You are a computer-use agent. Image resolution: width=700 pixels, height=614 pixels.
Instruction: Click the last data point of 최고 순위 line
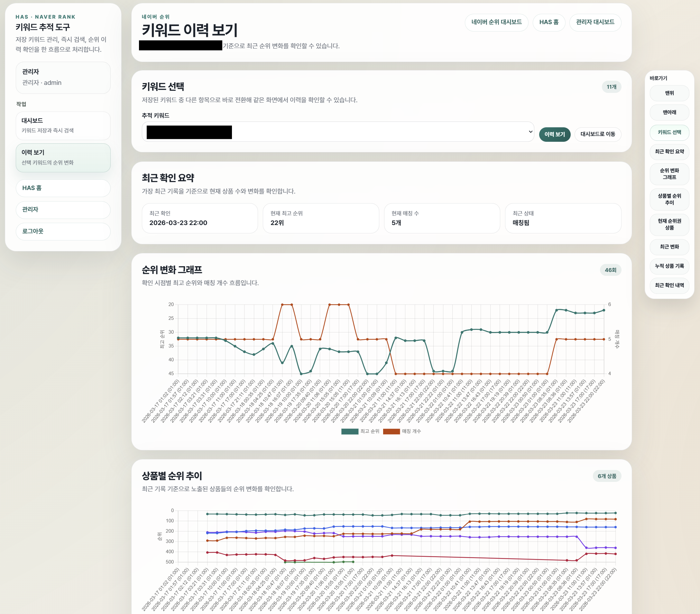[x=604, y=310]
